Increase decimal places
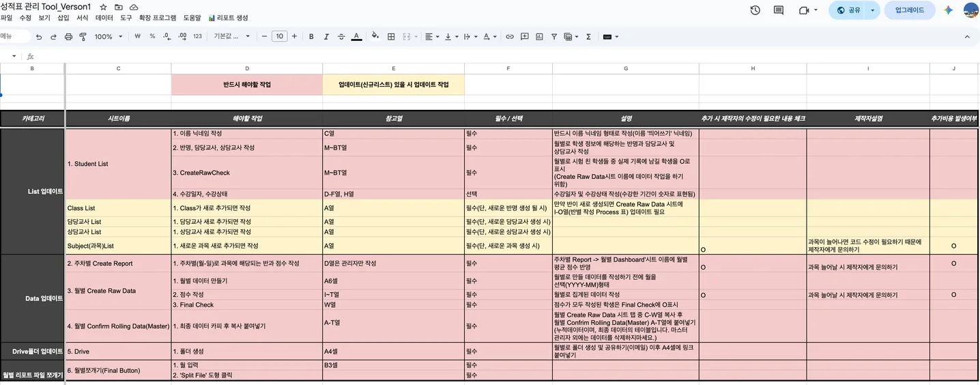The image size is (980, 385). pyautogui.click(x=182, y=37)
